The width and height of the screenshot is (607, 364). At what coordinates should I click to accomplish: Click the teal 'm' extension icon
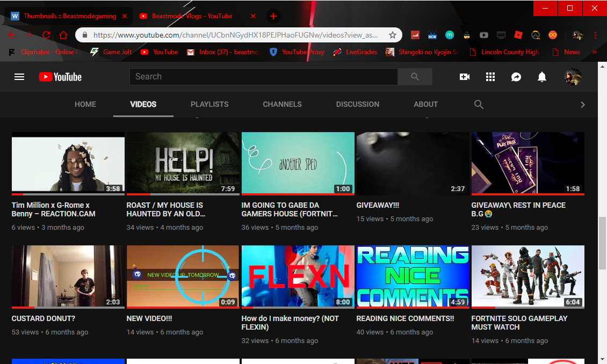pos(450,35)
